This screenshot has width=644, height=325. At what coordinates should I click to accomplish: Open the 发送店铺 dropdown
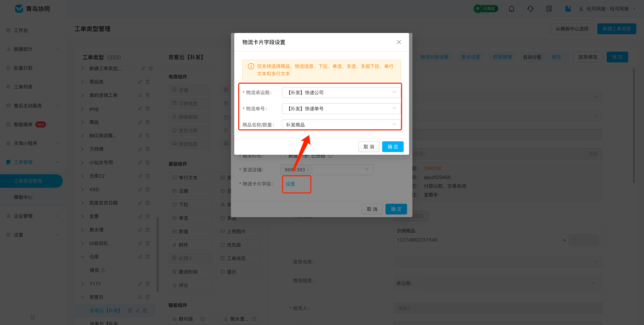(x=327, y=170)
